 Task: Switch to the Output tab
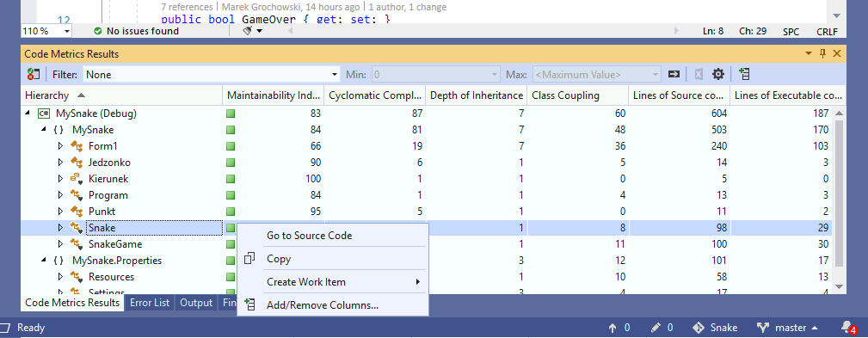point(196,303)
